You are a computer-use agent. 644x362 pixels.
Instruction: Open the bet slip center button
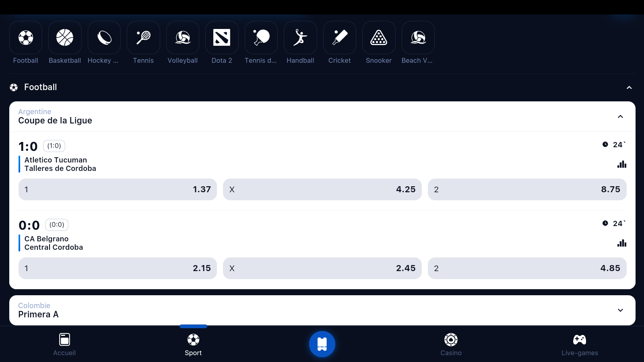click(322, 344)
